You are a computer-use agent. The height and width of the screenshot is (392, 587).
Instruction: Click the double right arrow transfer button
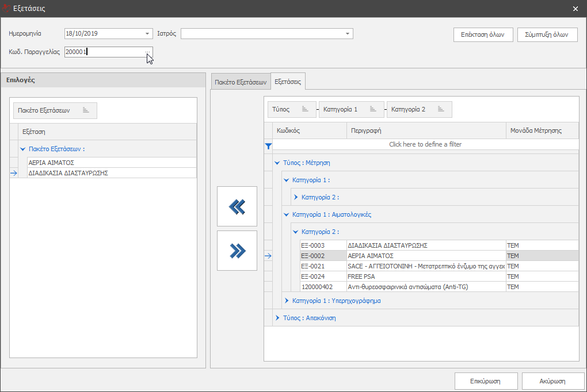[x=237, y=251]
